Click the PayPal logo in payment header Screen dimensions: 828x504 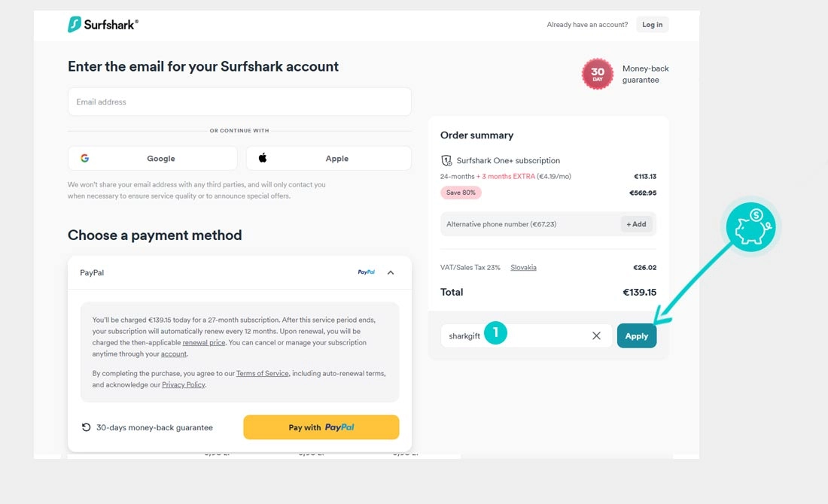(367, 272)
